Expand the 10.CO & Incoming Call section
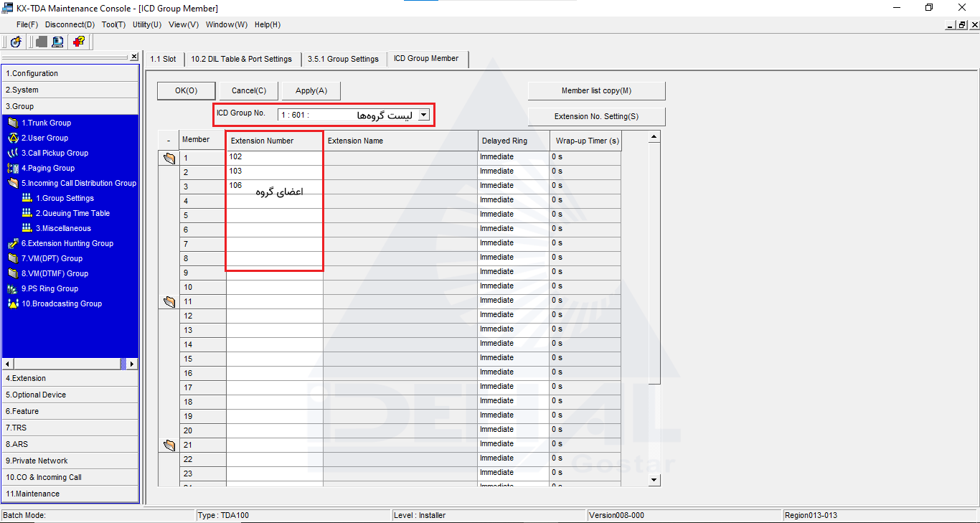This screenshot has height=523, width=980. pos(70,477)
